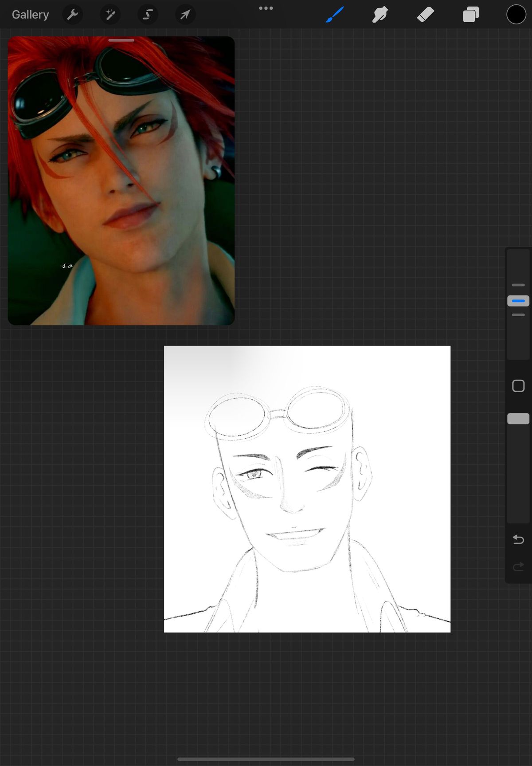Tap the three-dot options at top
Viewport: 532px width, 766px height.
point(266,8)
